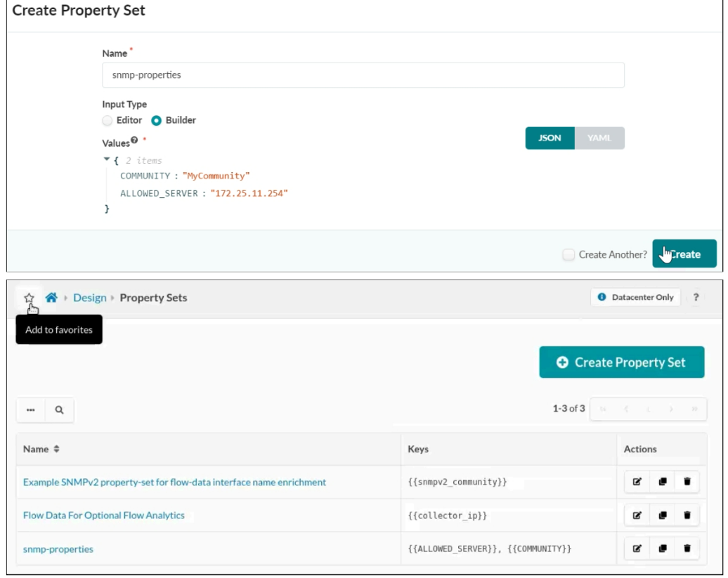
Task: Clone the Flow Data property set
Action: pyautogui.click(x=662, y=515)
